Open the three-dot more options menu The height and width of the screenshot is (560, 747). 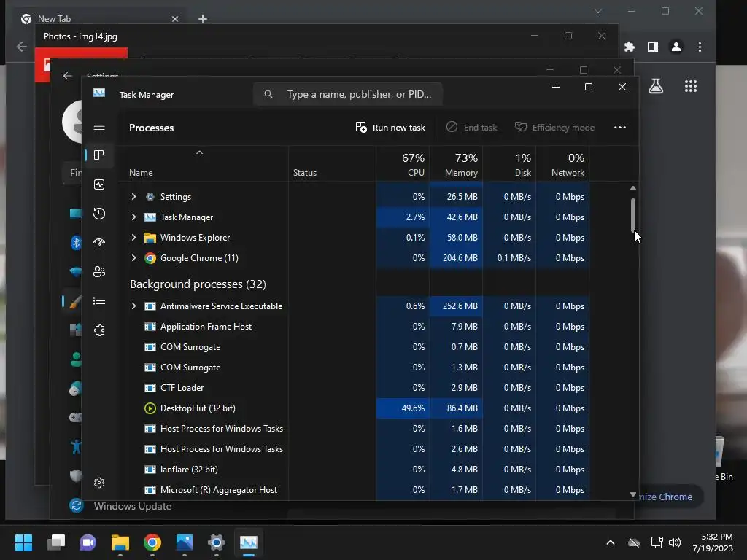[620, 127]
